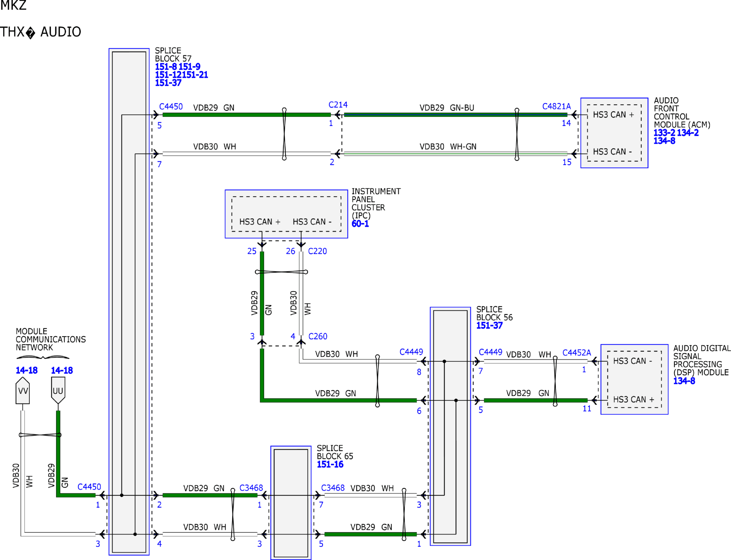Click pin number 14 at connector C4821A
The width and height of the screenshot is (731, 560).
tap(566, 123)
